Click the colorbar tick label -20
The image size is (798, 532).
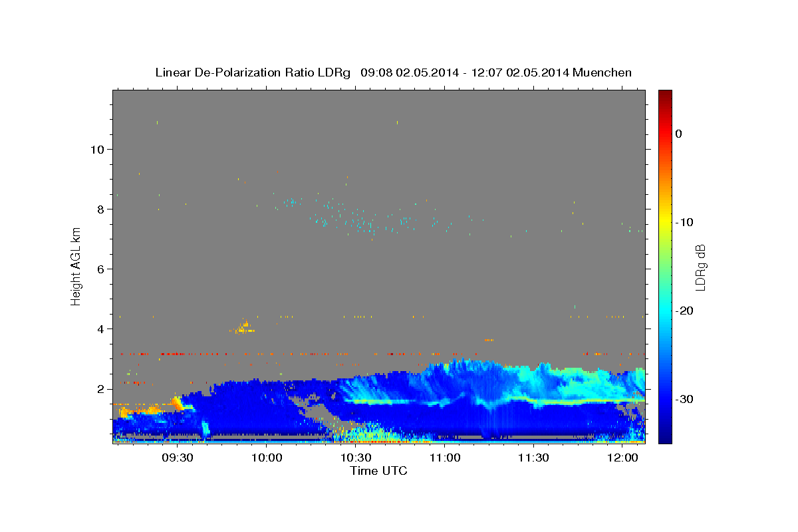click(685, 311)
